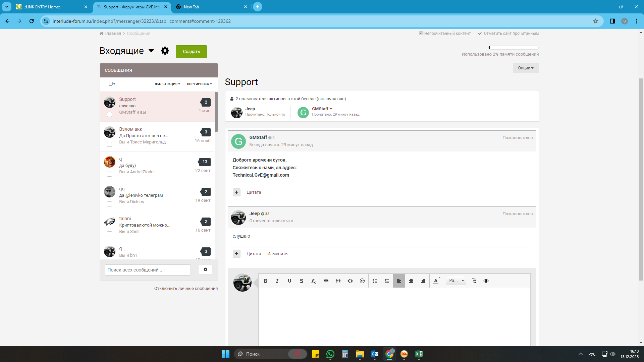Open search options gear next to the search box
Image resolution: width=644 pixels, height=362 pixels.
click(x=205, y=269)
